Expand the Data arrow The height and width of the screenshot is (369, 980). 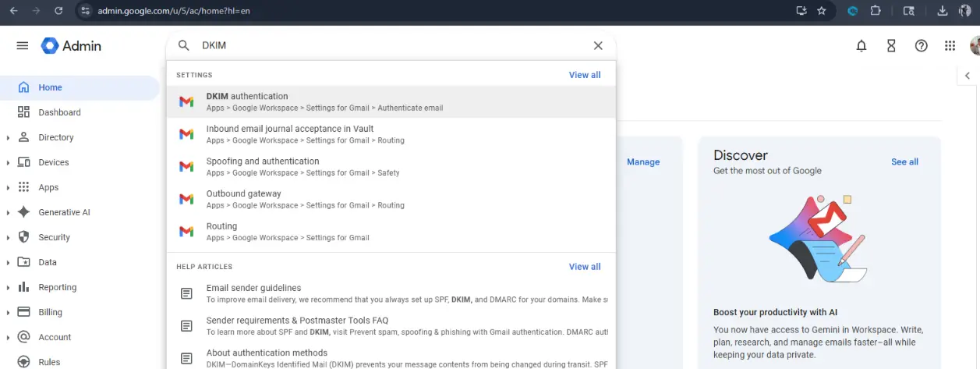pyautogui.click(x=8, y=263)
